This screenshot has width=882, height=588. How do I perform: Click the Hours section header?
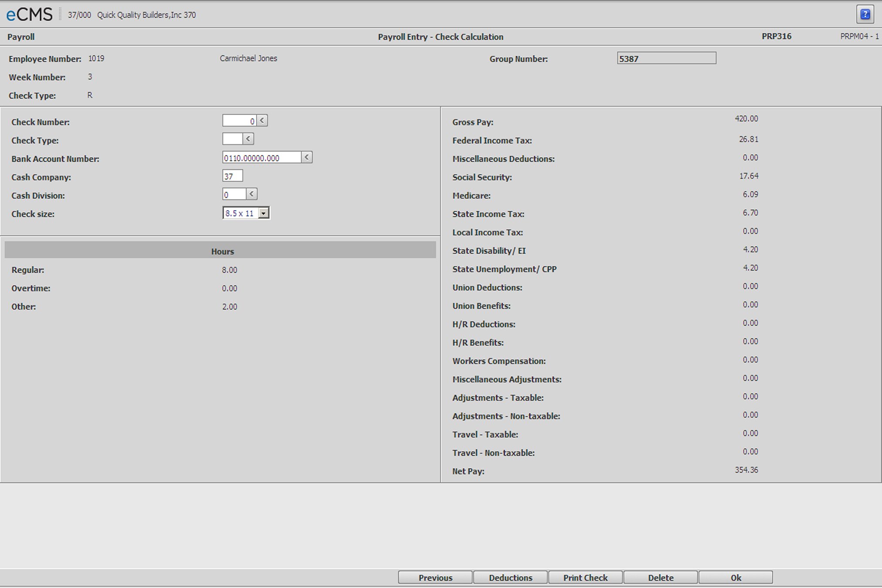click(x=220, y=250)
